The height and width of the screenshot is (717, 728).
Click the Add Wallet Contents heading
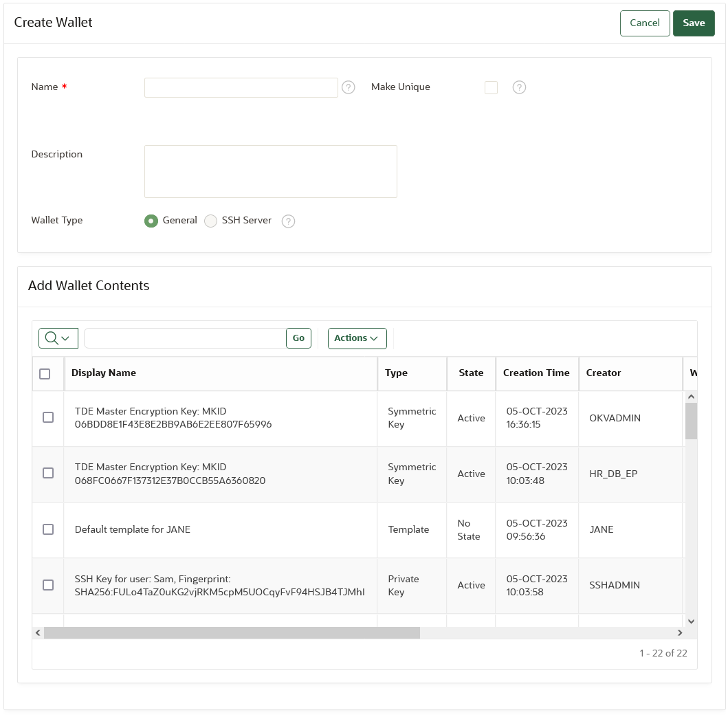(89, 285)
